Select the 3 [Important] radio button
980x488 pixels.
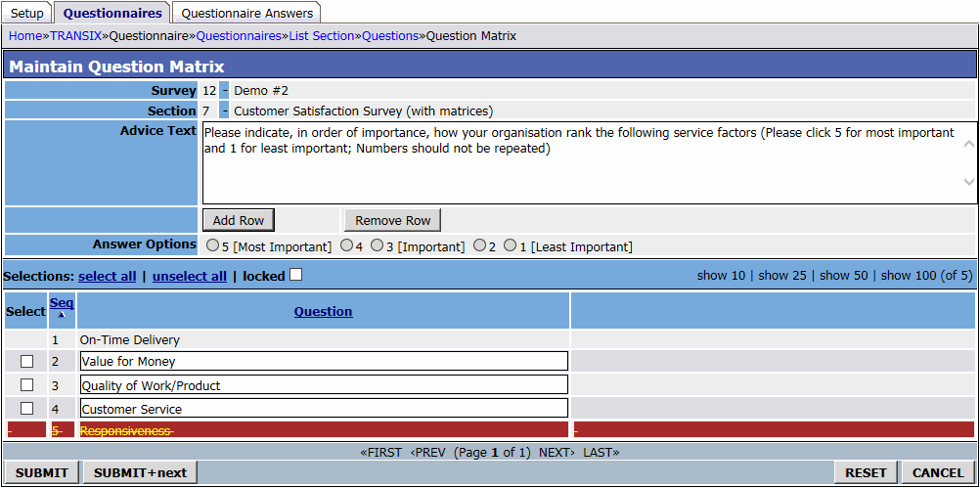[377, 246]
